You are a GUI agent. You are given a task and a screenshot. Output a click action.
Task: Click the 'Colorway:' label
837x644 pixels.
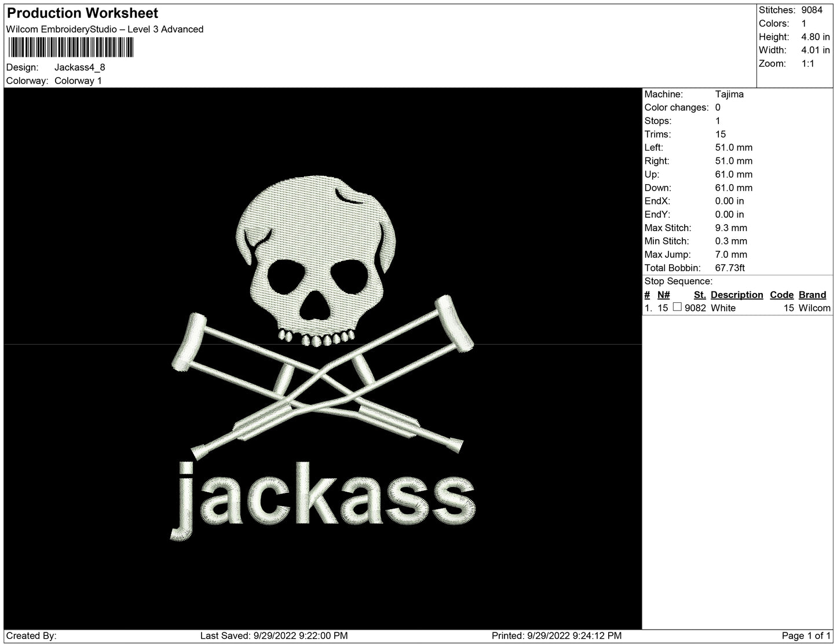(27, 80)
